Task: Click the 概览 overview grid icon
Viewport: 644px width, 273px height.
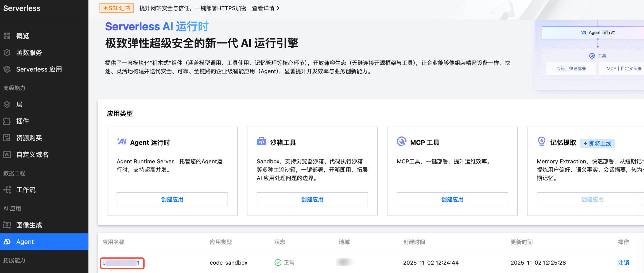Action: (x=7, y=36)
